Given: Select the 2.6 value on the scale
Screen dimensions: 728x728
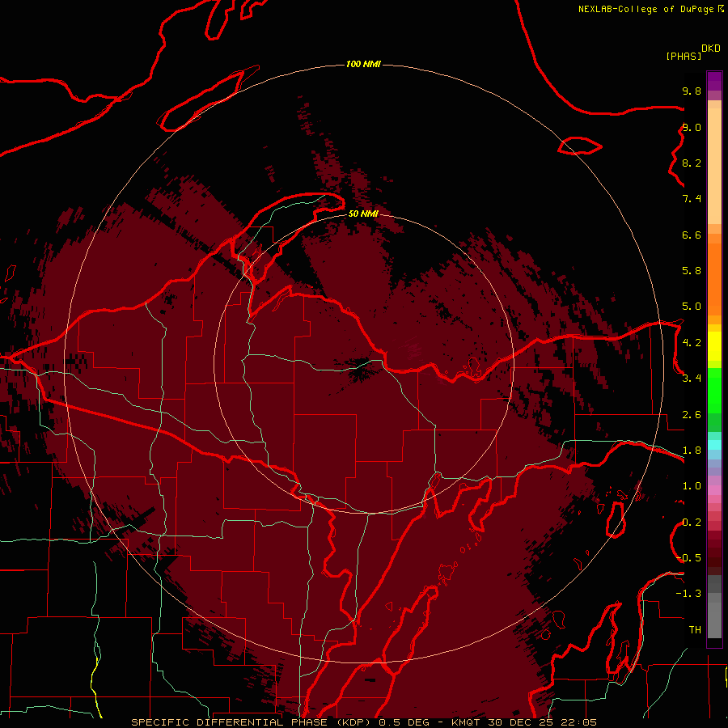Looking at the screenshot, I should click(692, 415).
